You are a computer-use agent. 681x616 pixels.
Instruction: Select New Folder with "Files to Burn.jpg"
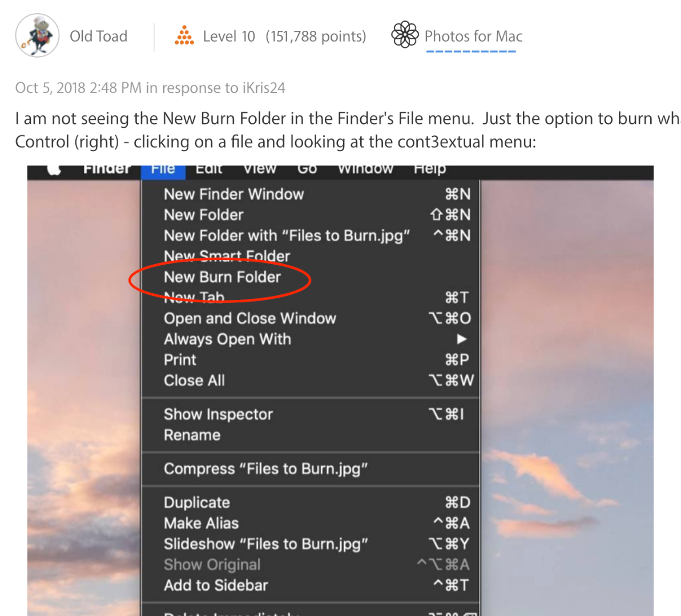coord(287,236)
